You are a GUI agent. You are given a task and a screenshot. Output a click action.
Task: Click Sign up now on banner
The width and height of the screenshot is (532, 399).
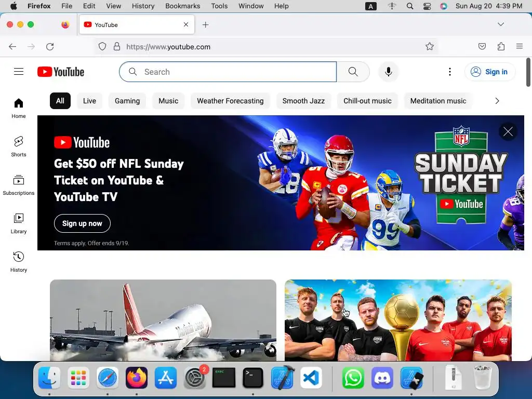(x=82, y=223)
